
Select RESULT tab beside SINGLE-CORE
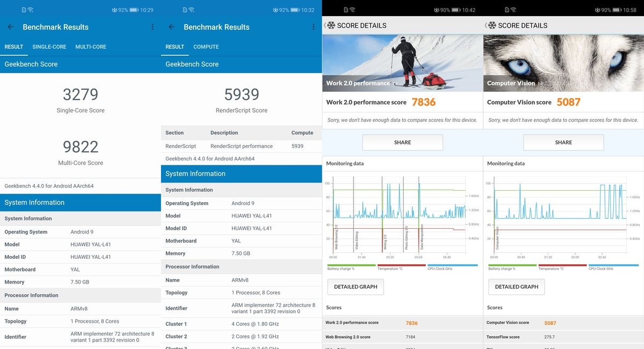(x=14, y=47)
